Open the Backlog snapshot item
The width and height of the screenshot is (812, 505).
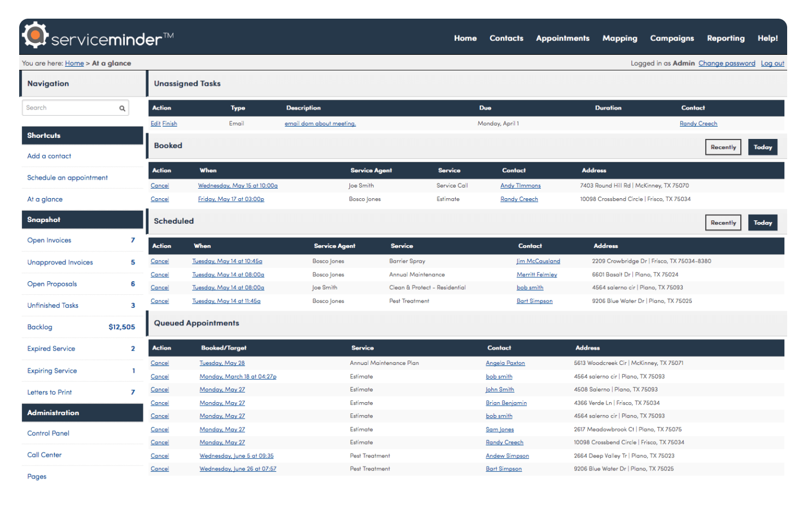click(40, 327)
